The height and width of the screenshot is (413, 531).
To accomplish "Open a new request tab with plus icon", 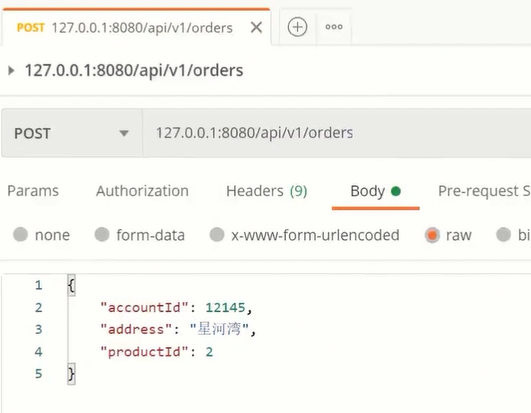I will (297, 27).
